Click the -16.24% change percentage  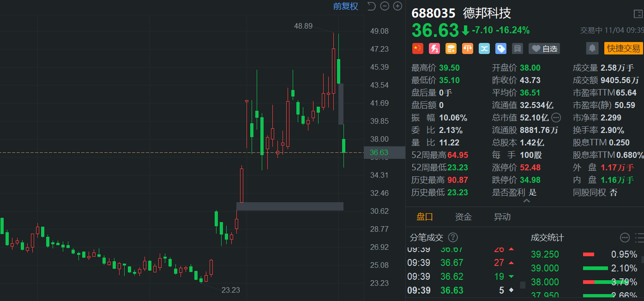coord(513,30)
